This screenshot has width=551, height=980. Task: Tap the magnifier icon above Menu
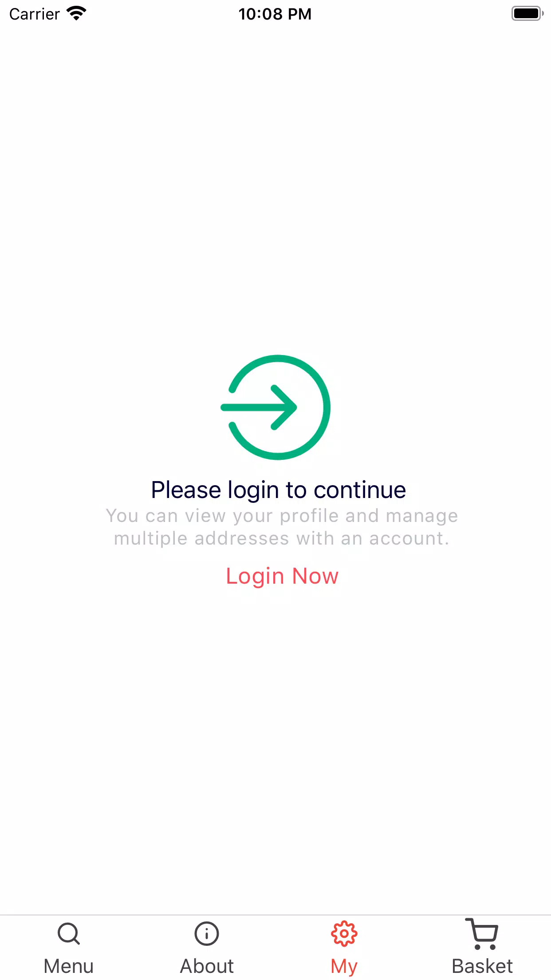(69, 934)
